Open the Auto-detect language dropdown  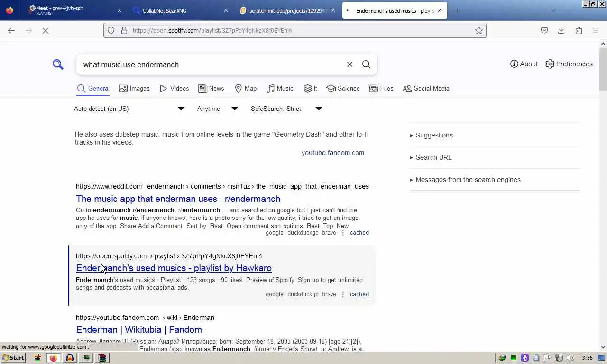pos(129,109)
